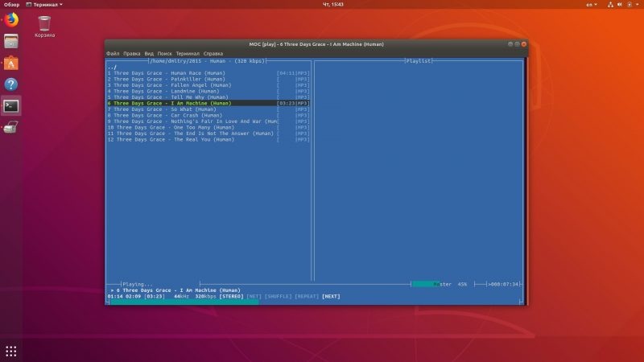Screen dimensions: 644x362
Task: Click the Playing... status label
Action: point(138,284)
